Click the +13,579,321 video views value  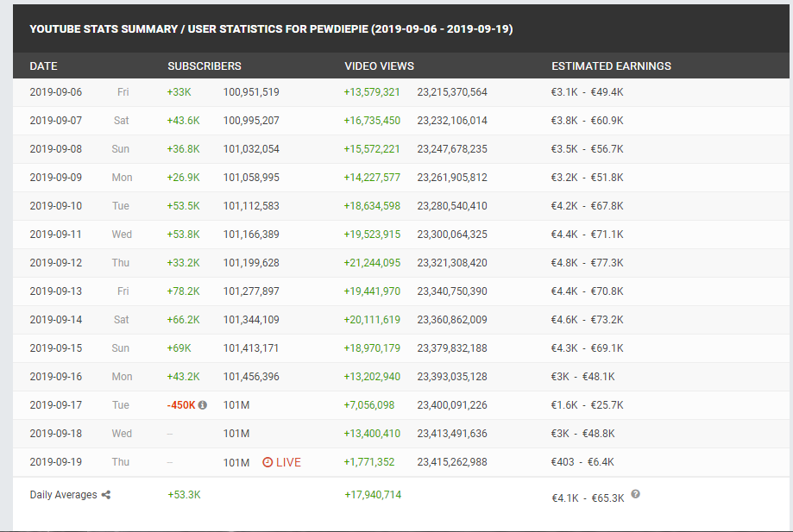click(x=372, y=92)
